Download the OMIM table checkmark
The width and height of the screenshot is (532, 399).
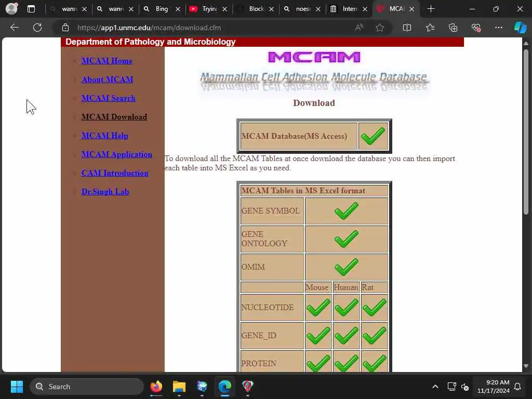click(x=346, y=267)
